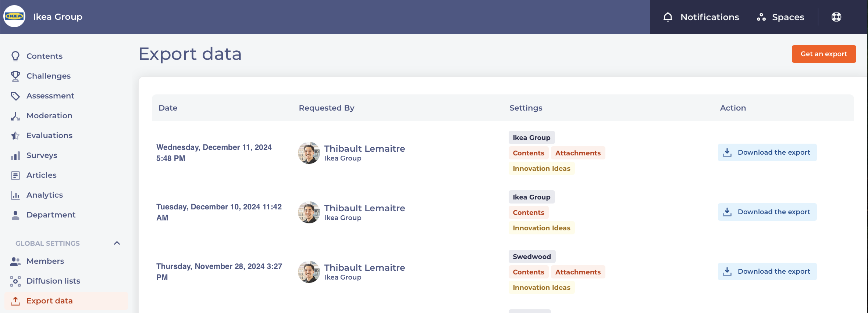Click 'Download the export' text, December 11 row
Image resolution: width=868 pixels, height=313 pixels.
(x=774, y=152)
